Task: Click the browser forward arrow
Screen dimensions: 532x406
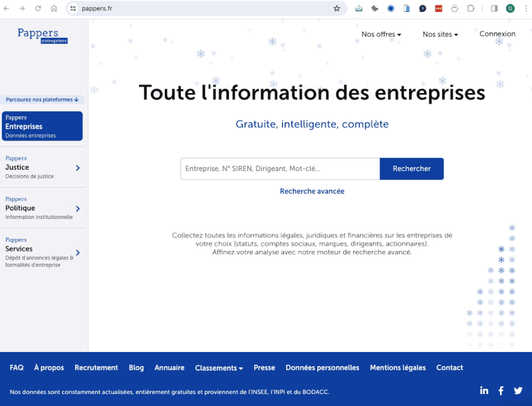Action: click(x=22, y=9)
